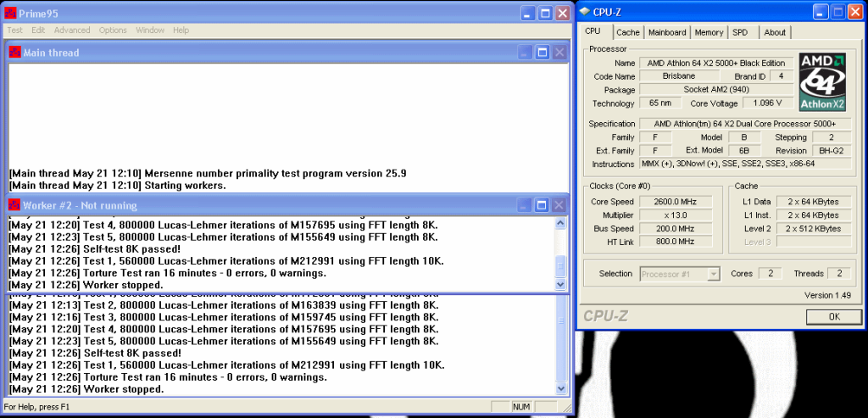Minimize the Main thread child window

tap(525, 53)
